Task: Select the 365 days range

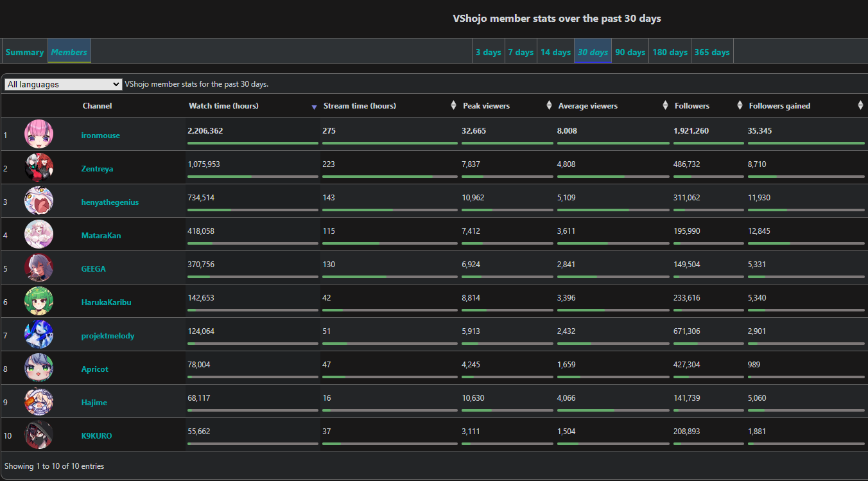Action: tap(712, 52)
